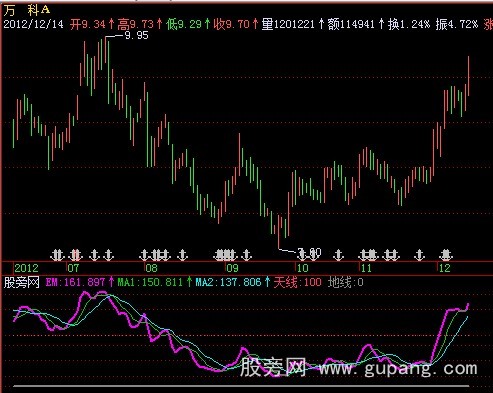Select the low price 低9.29 value
Viewport: 493px width, 393px height.
point(184,24)
